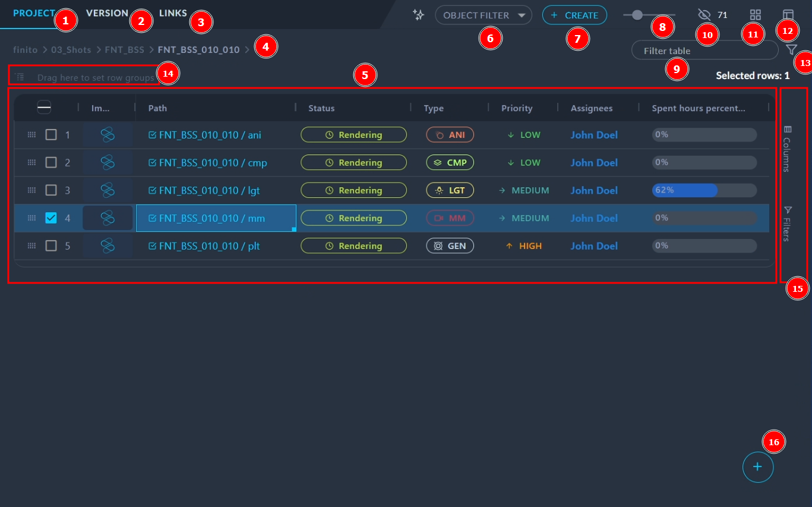Open the Object Filter dropdown
Screen dimensions: 812x507
(x=483, y=15)
